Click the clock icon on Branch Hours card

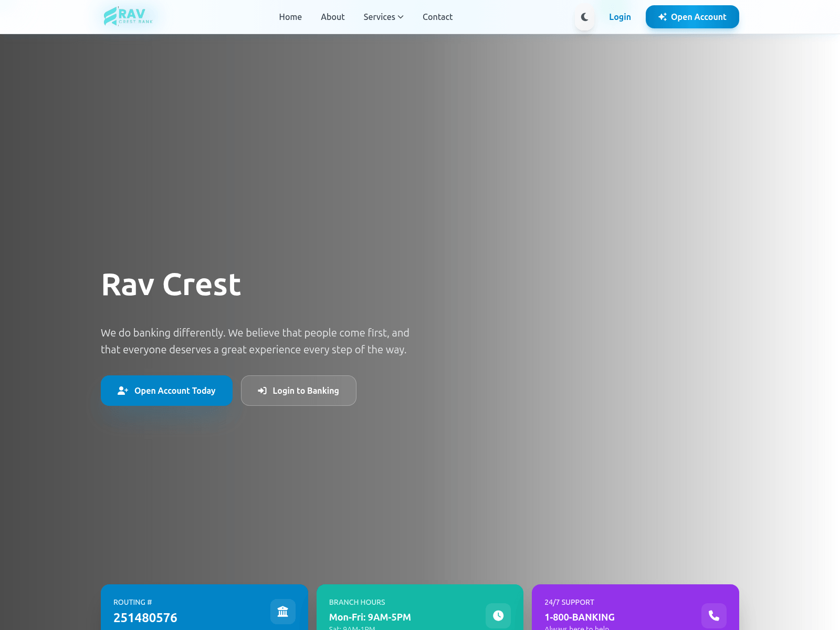[498, 616]
